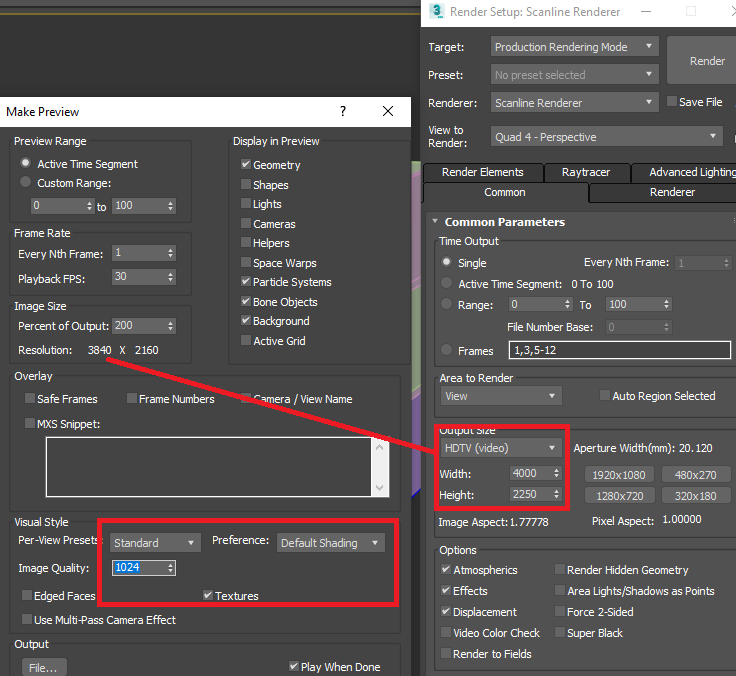
Task: Click the 320x180 preset button
Action: 696,496
